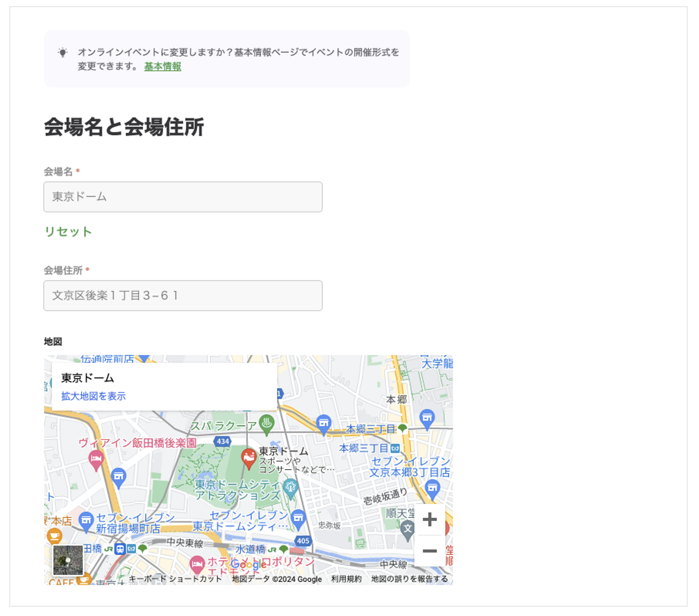Select the セブン-イレブン 新宿揚場町店 store pin
This screenshot has height=616, width=699.
[86, 521]
